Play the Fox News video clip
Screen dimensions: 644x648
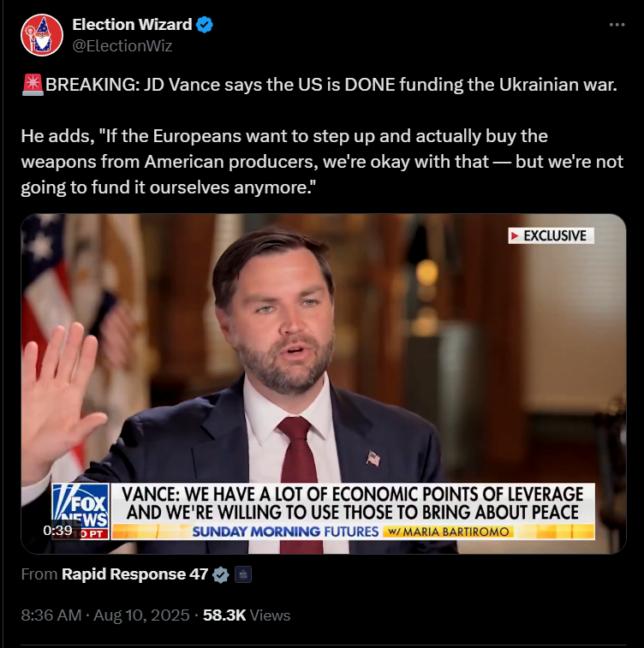[x=323, y=383]
